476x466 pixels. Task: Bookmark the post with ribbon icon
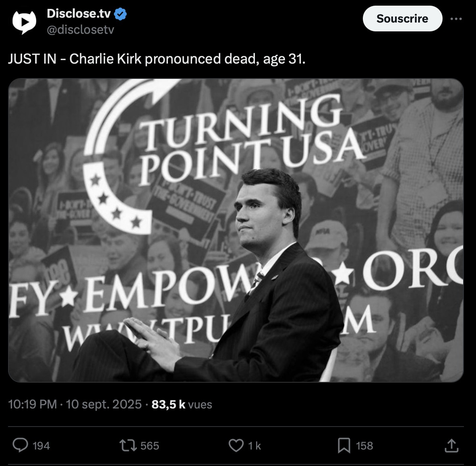click(344, 445)
